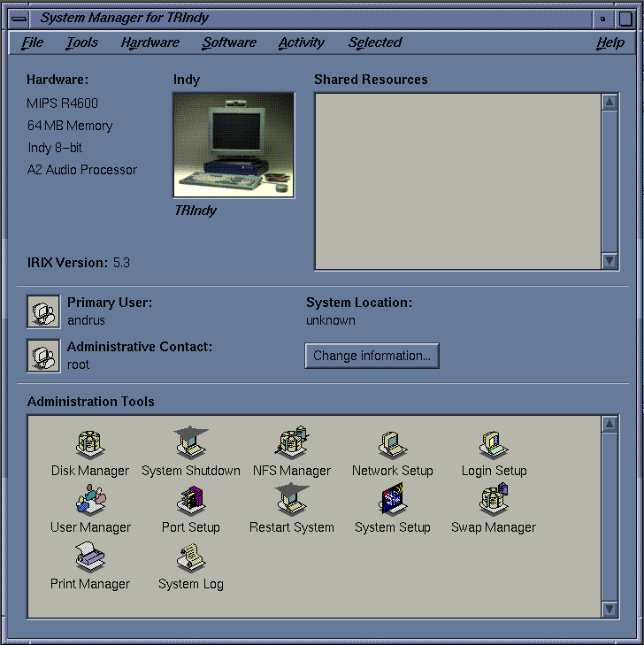This screenshot has width=644, height=645.
Task: Launch the Swap Manager icon
Action: click(494, 499)
